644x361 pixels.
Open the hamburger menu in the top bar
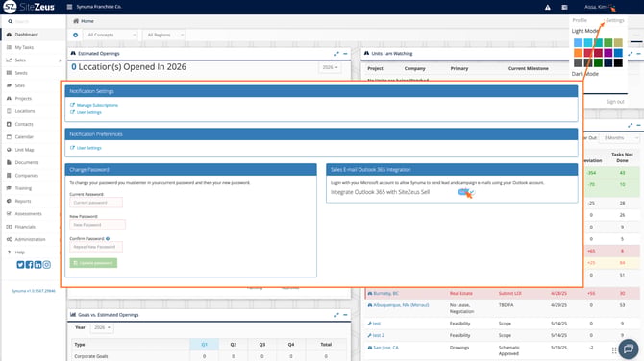click(69, 7)
